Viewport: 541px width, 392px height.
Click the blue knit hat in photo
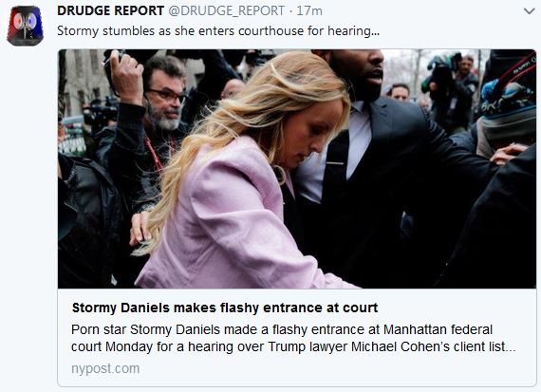(x=507, y=100)
